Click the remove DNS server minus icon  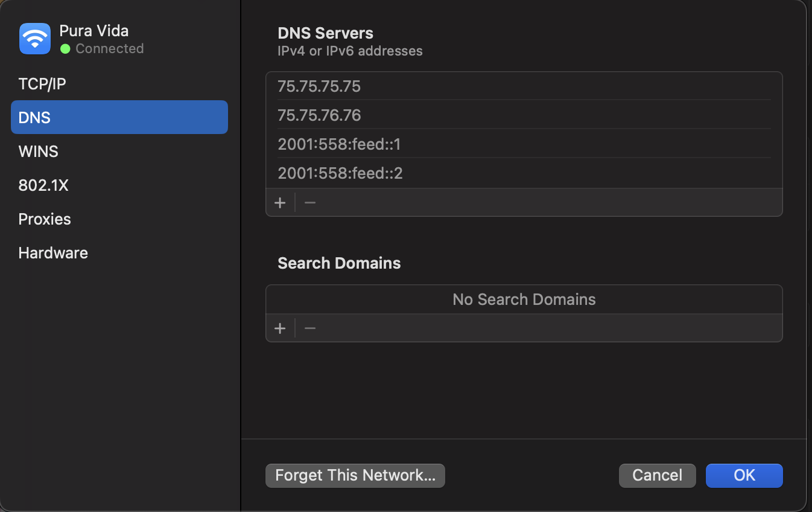click(309, 202)
